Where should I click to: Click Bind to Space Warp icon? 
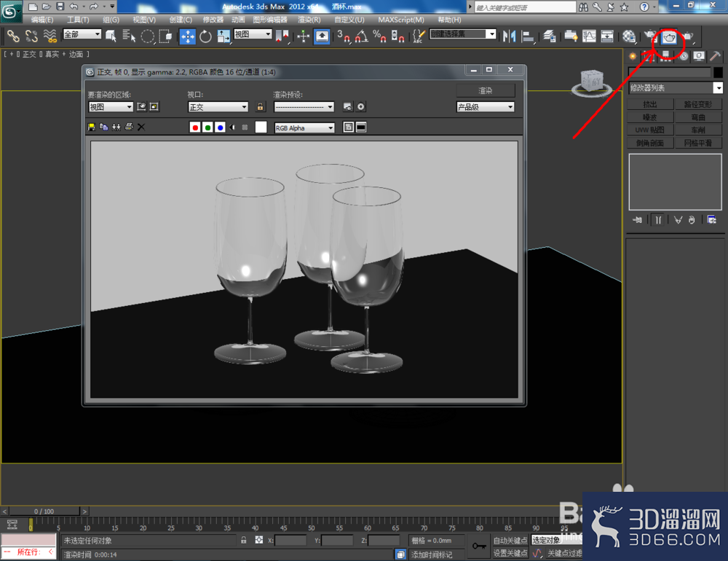(x=50, y=36)
